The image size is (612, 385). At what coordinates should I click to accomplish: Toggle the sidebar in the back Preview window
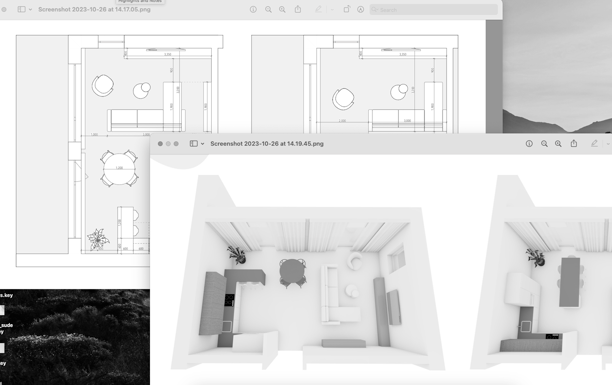[x=21, y=9]
